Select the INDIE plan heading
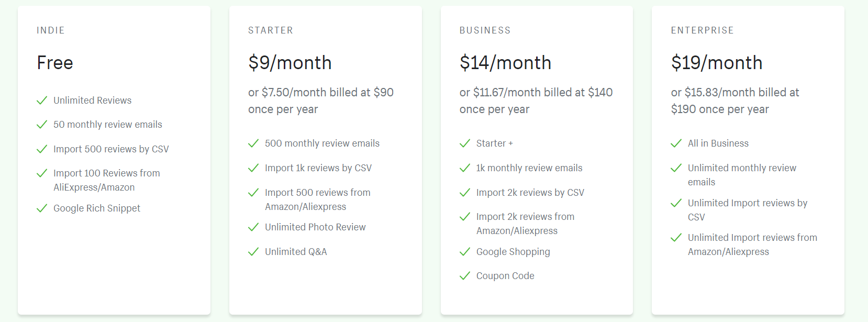The width and height of the screenshot is (868, 322). [51, 30]
